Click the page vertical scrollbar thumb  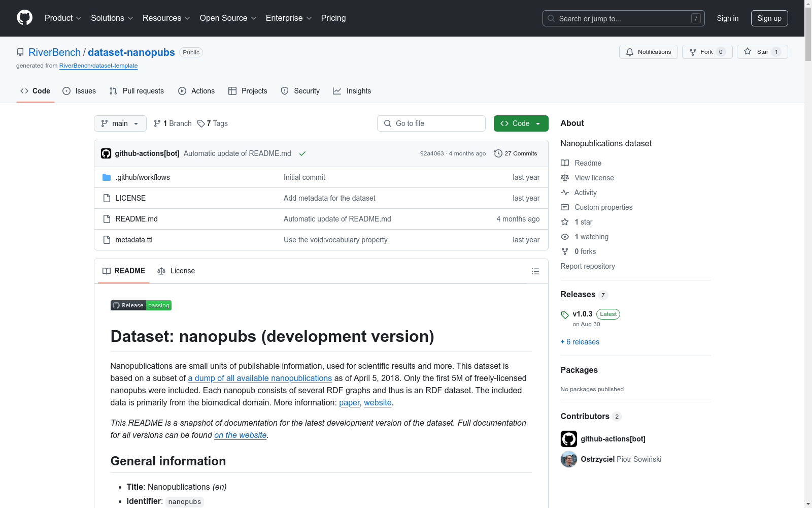tap(808, 35)
